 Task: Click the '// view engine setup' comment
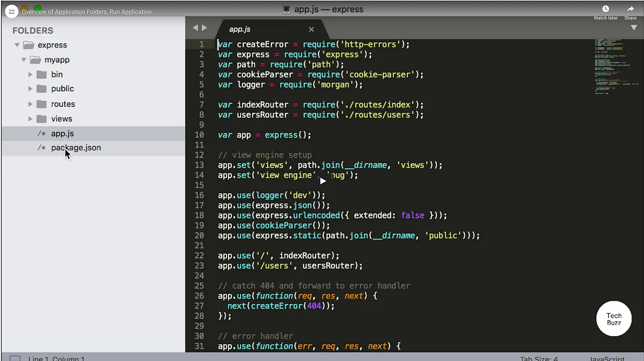tap(265, 155)
